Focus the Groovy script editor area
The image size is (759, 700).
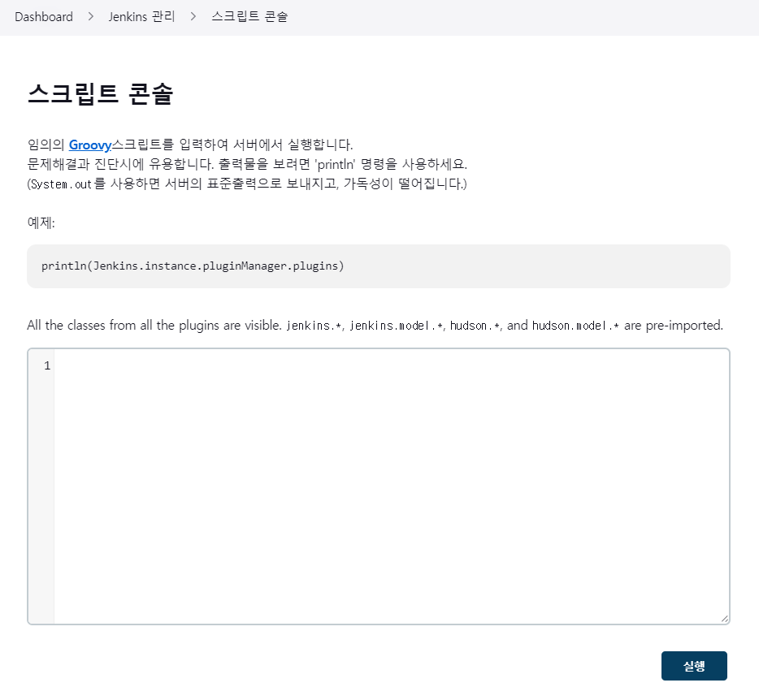pyautogui.click(x=391, y=486)
